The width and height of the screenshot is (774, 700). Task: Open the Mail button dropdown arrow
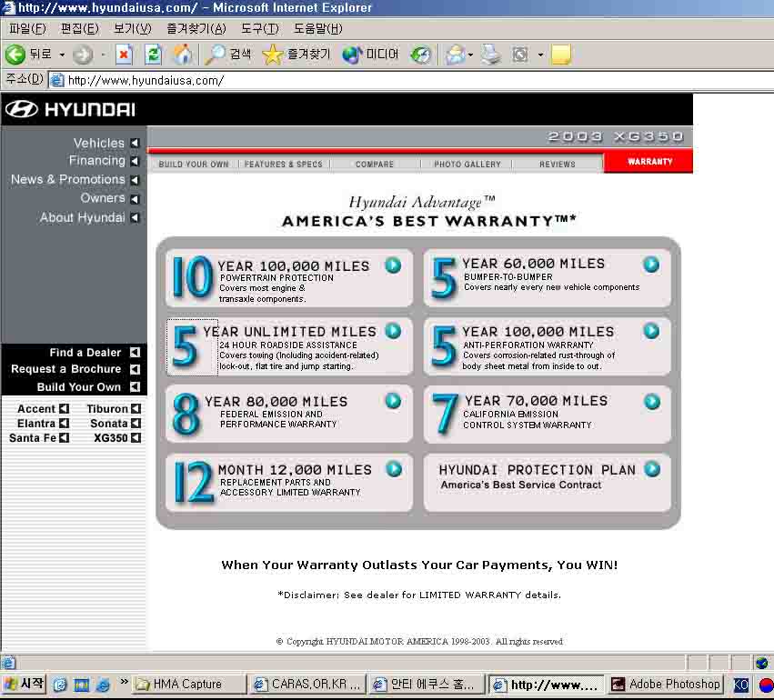[470, 55]
